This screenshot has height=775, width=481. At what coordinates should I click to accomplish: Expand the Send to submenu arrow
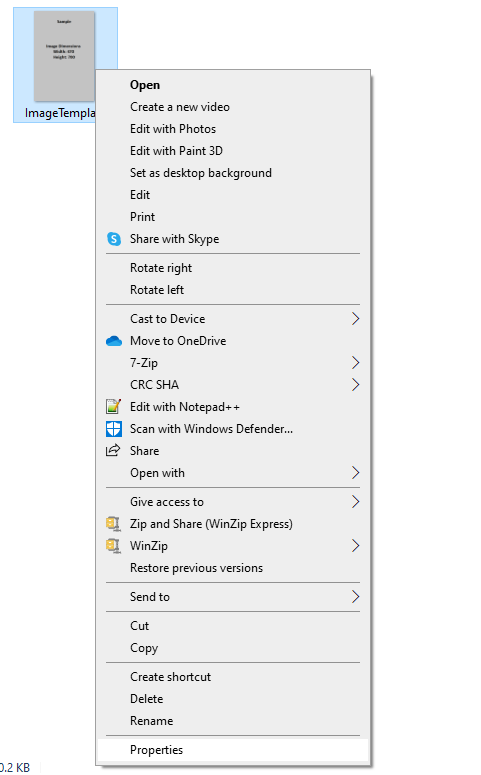pos(355,597)
